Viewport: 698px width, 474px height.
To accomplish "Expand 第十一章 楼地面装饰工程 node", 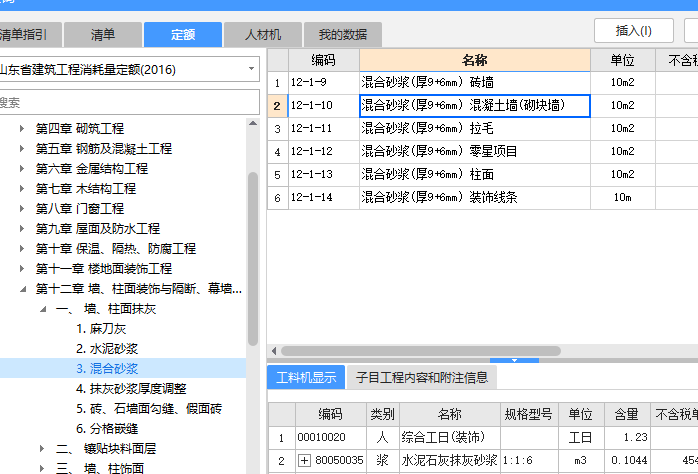I will click(x=22, y=269).
